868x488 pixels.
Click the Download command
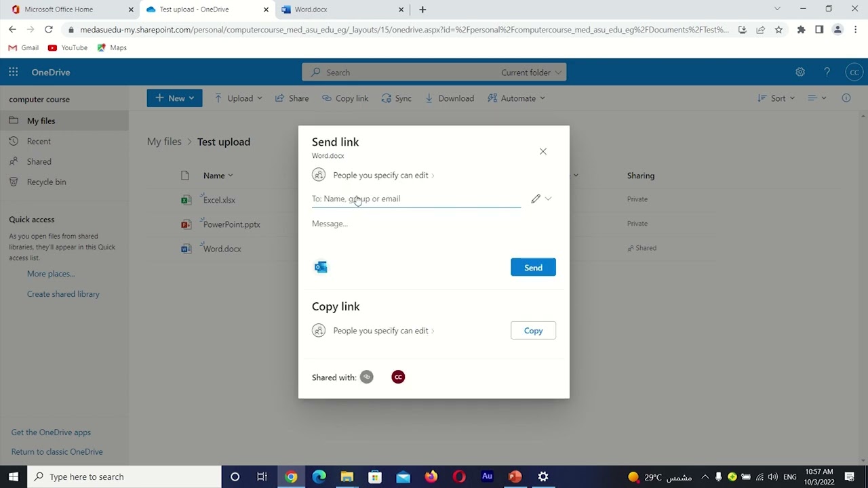(x=449, y=98)
